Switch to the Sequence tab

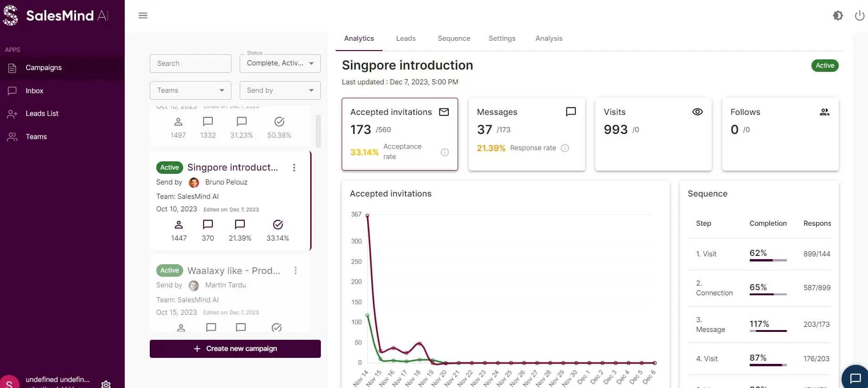click(454, 38)
